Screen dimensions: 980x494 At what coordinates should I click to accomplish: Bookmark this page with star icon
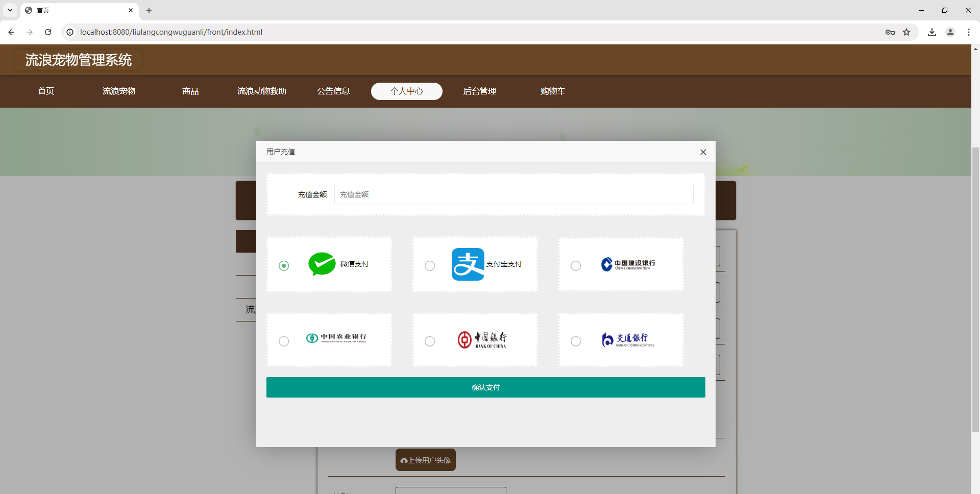pyautogui.click(x=906, y=32)
